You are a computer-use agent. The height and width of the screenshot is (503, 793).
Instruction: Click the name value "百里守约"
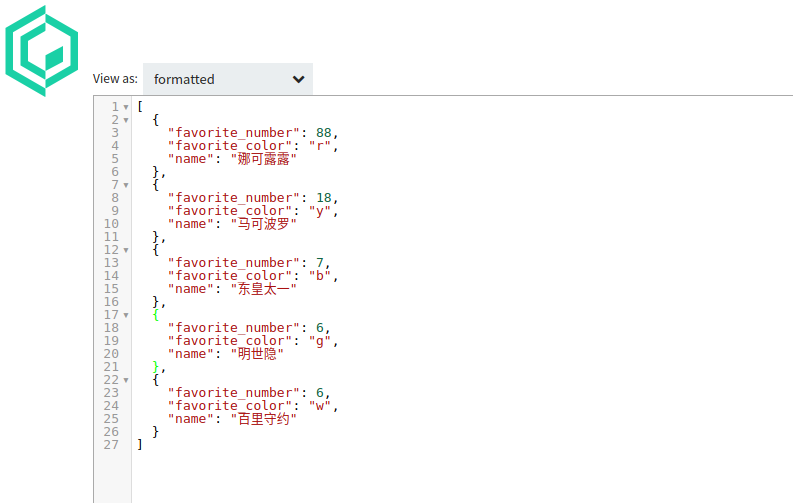264,419
